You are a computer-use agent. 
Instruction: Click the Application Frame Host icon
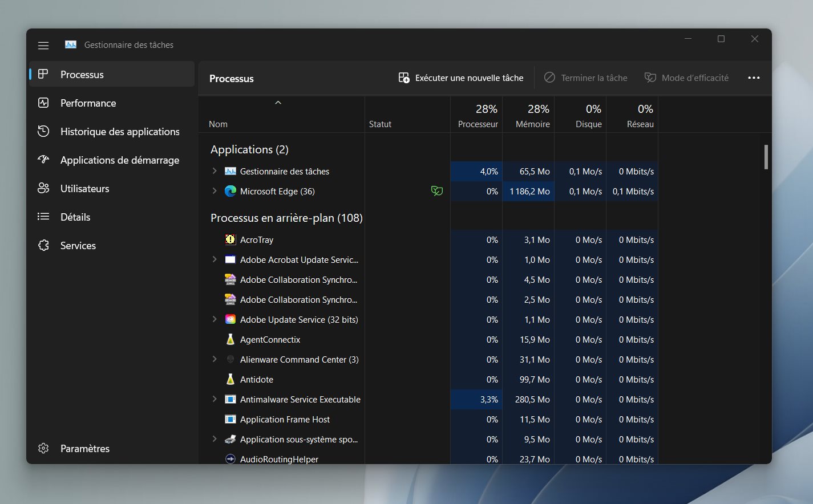pyautogui.click(x=230, y=419)
